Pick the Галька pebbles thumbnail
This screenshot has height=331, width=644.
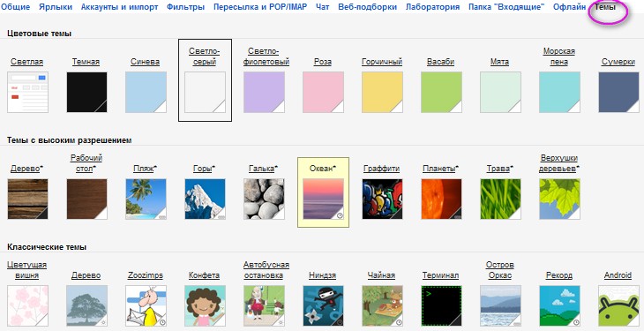pos(264,199)
